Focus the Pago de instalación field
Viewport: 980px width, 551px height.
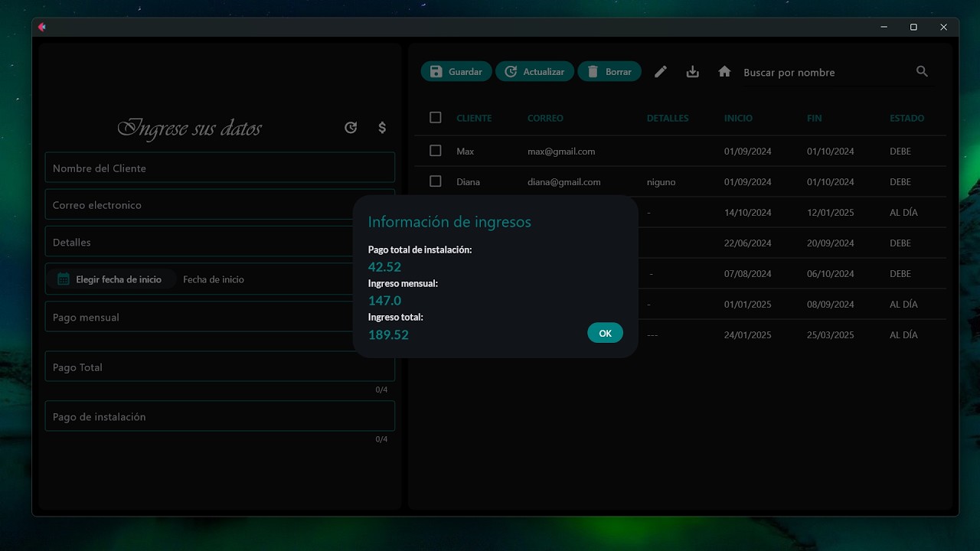(x=220, y=416)
